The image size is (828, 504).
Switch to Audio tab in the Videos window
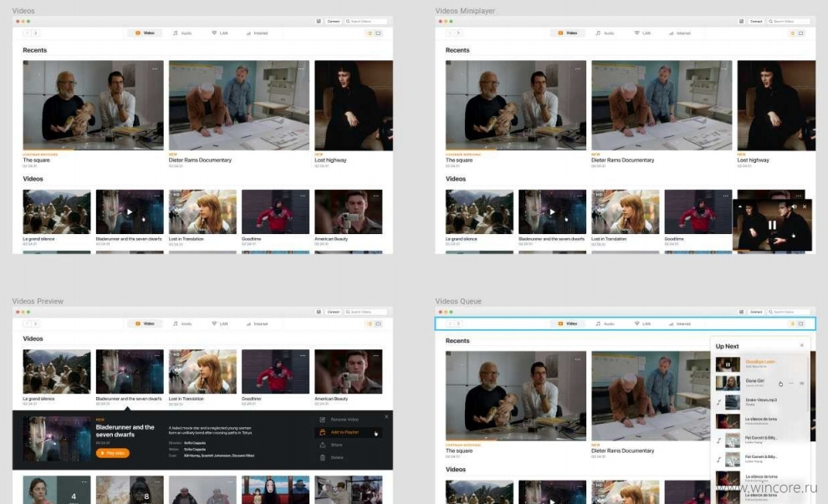[x=182, y=33]
